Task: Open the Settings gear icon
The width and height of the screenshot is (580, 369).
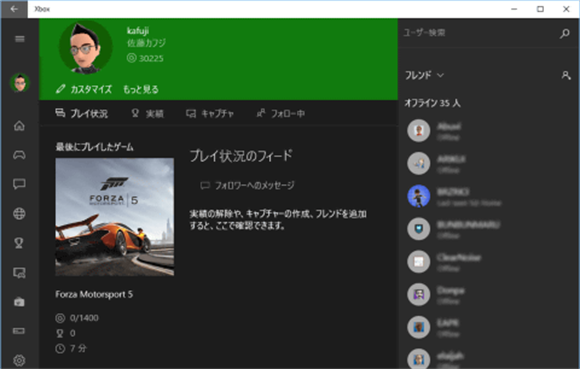Action: click(19, 360)
